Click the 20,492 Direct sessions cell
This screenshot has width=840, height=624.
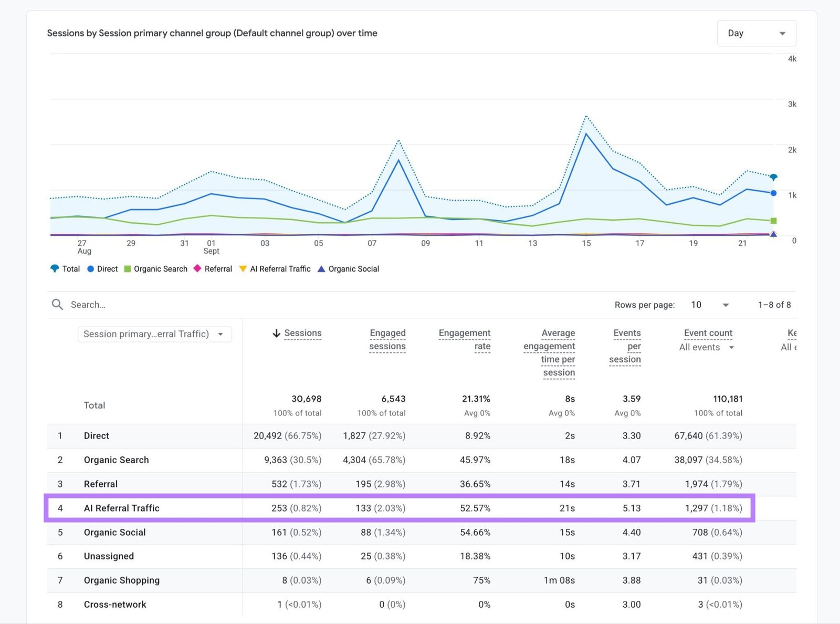[288, 435]
